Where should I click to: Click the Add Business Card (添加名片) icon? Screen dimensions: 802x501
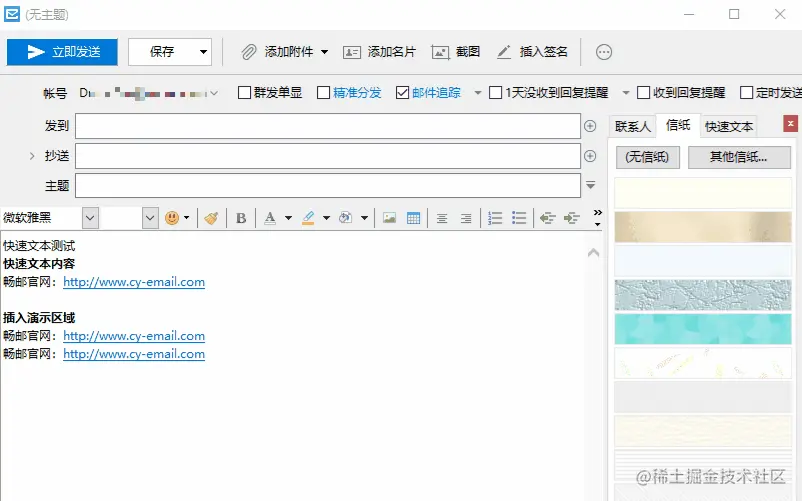pos(351,52)
